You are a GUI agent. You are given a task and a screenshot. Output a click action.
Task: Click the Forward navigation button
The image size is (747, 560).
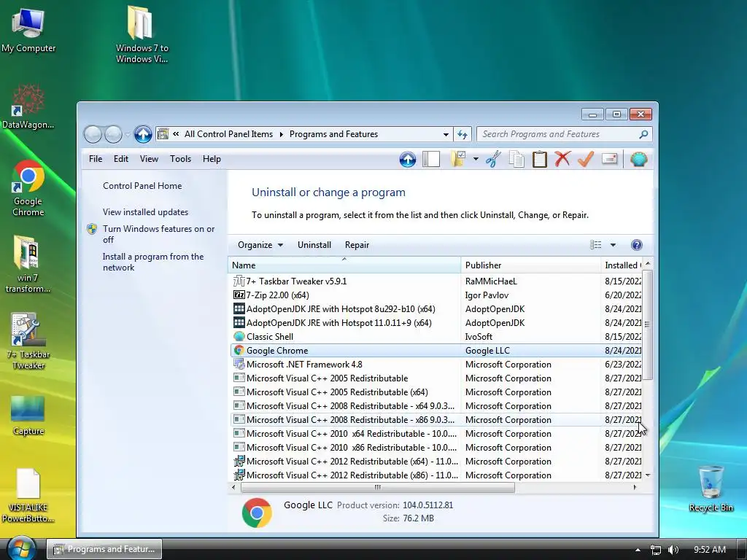(x=113, y=134)
